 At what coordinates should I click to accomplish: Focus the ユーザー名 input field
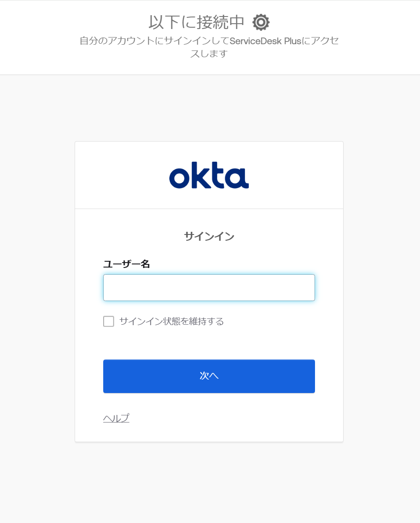(x=209, y=288)
